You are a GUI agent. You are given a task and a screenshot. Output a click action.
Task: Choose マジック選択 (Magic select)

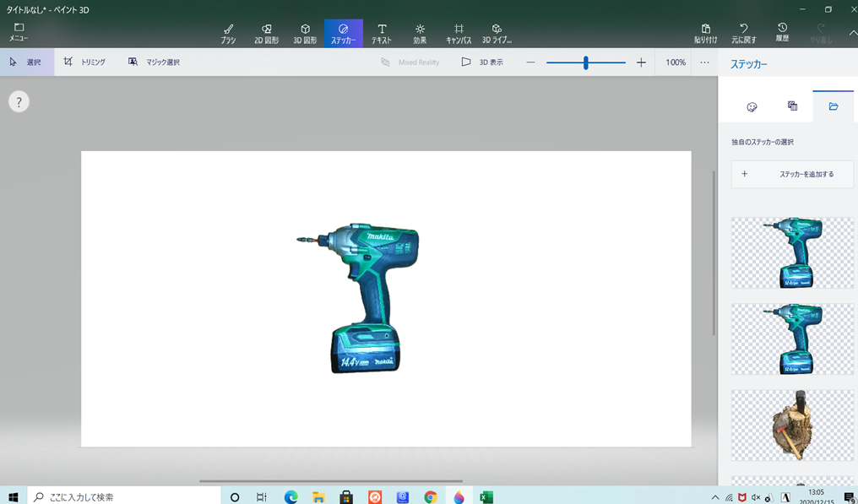154,62
